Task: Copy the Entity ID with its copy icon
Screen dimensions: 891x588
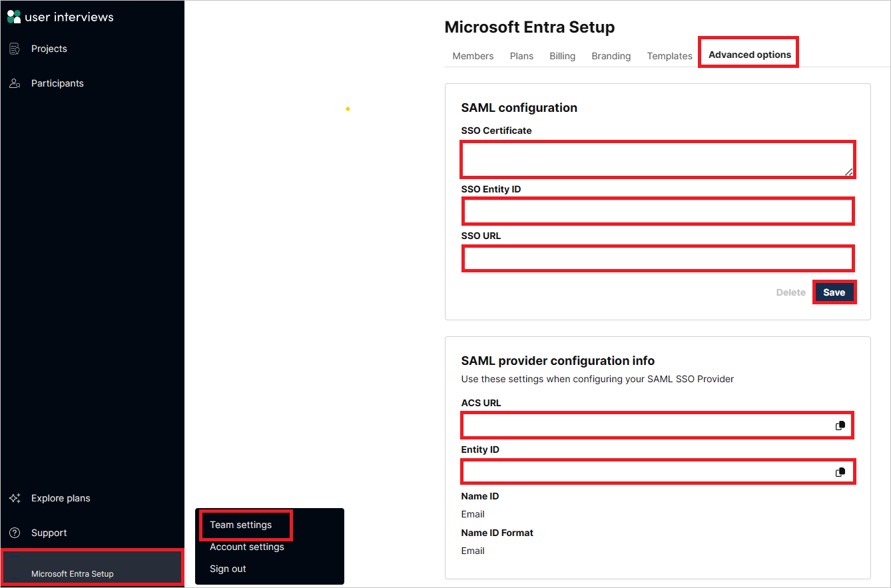Action: coord(840,471)
